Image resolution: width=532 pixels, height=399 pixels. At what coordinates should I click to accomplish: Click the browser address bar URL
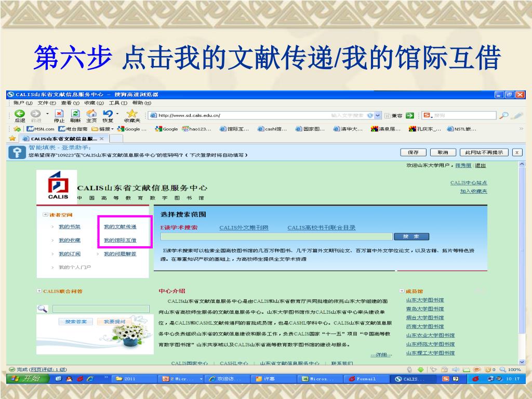click(x=189, y=115)
